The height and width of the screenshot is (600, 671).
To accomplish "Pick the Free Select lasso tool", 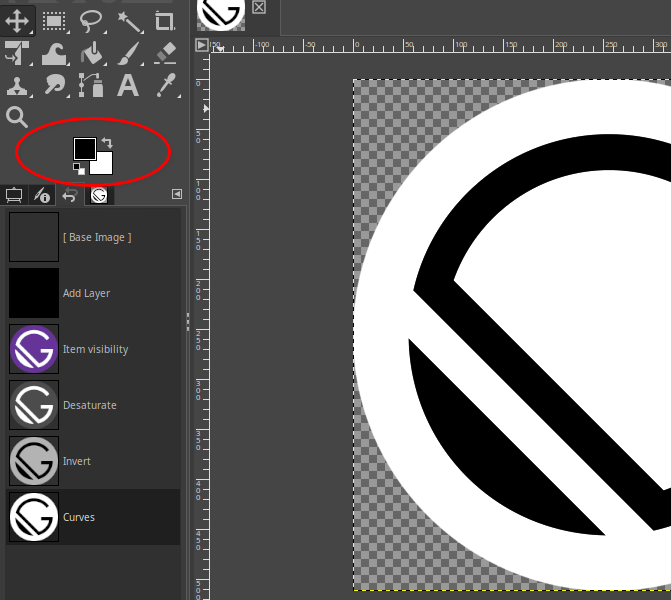I will click(x=91, y=19).
